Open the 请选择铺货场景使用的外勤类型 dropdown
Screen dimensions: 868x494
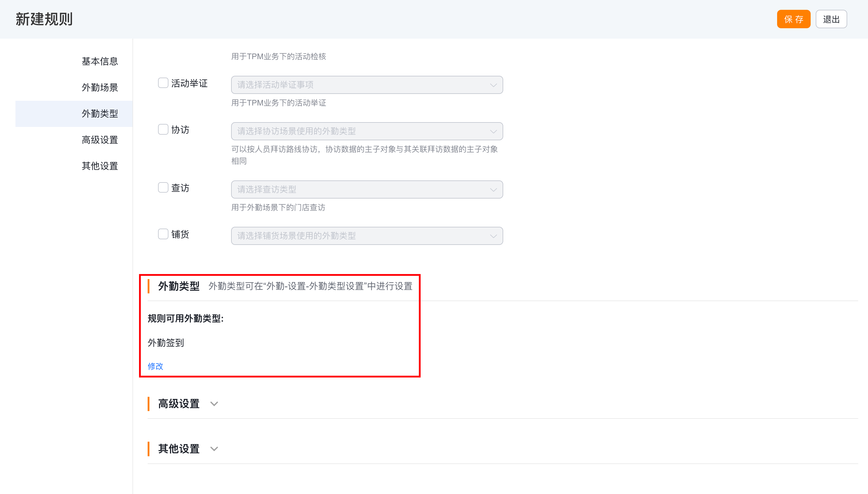367,236
